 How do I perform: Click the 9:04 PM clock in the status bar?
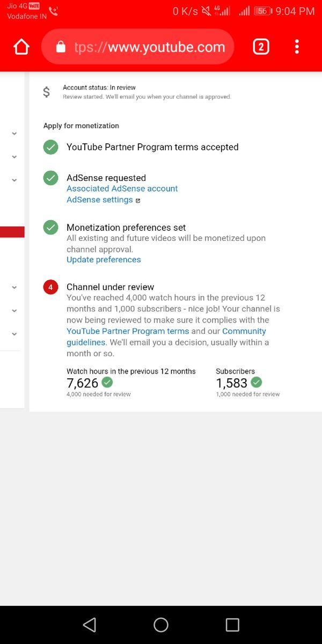(295, 11)
